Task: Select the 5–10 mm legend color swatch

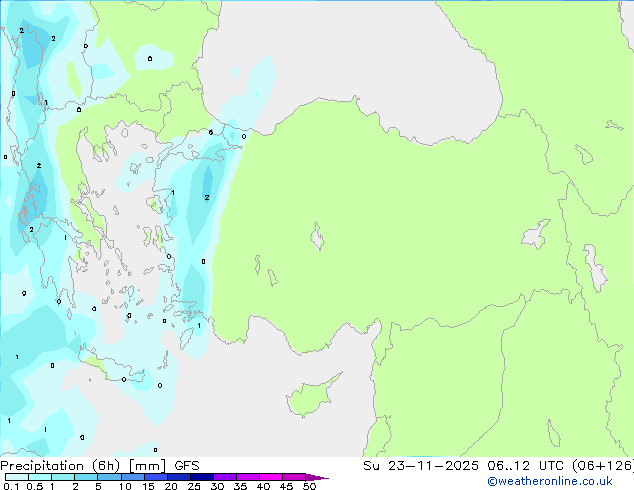Action: [109, 477]
